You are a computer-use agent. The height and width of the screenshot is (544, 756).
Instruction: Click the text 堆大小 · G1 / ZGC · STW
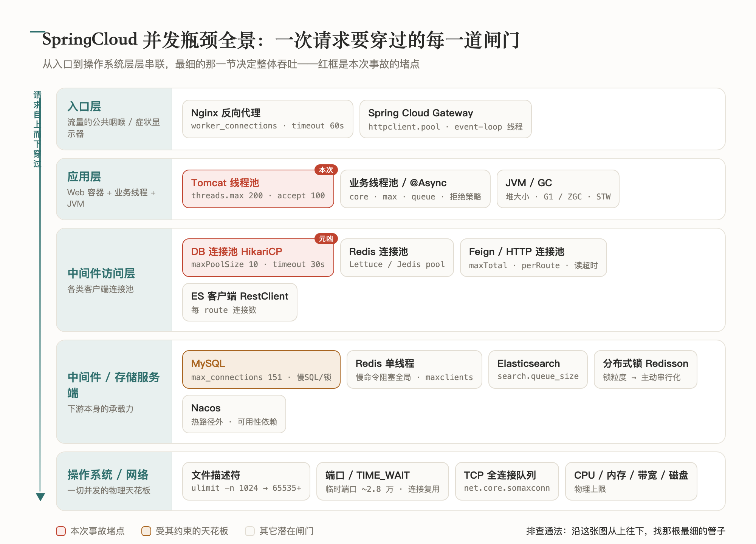(x=558, y=197)
